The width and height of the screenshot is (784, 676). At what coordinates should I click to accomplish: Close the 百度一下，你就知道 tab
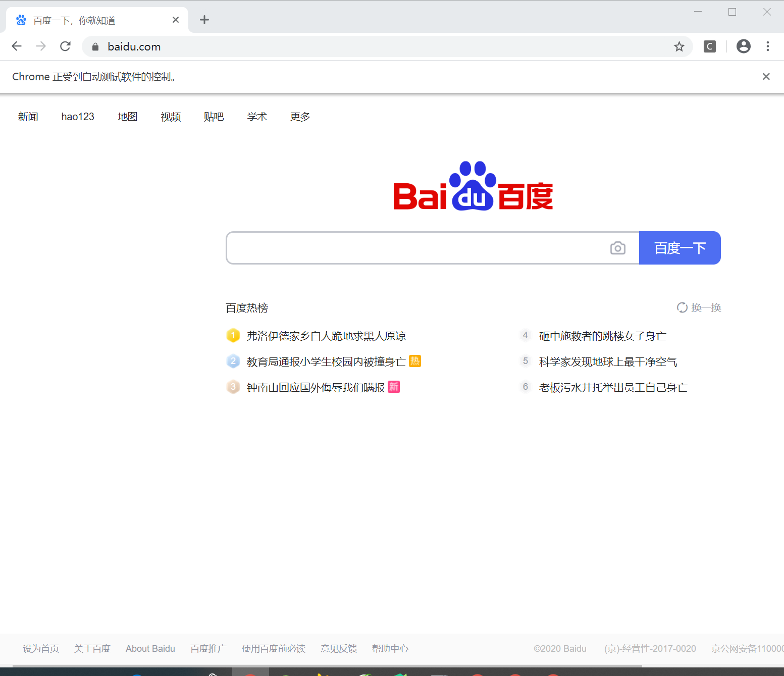[175, 20]
